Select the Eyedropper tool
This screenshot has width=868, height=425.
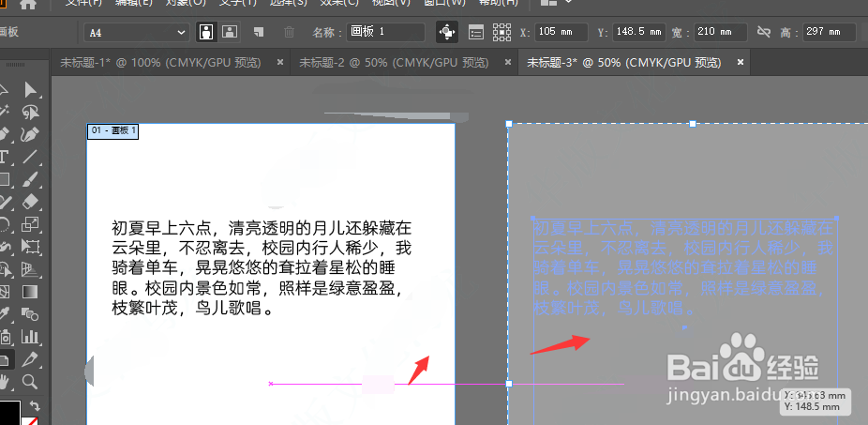(5, 314)
